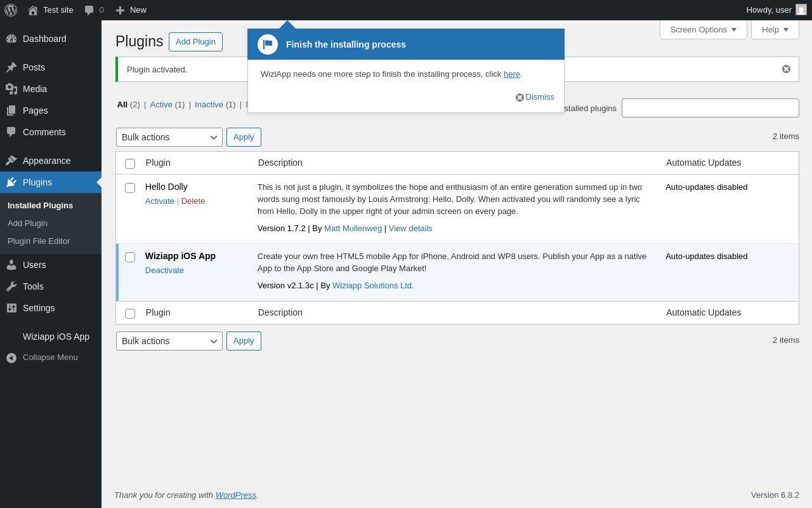Click the Tools wrench icon
812x508 pixels.
[11, 286]
